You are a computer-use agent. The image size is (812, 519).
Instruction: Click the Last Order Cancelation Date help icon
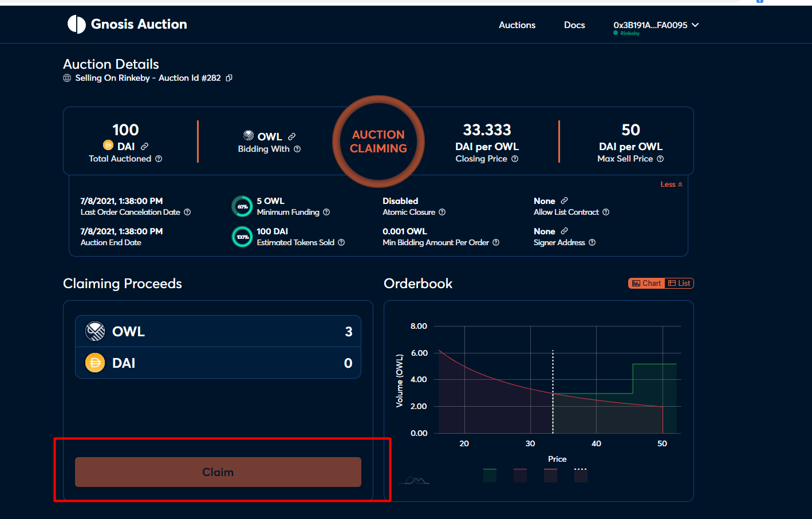tap(187, 212)
